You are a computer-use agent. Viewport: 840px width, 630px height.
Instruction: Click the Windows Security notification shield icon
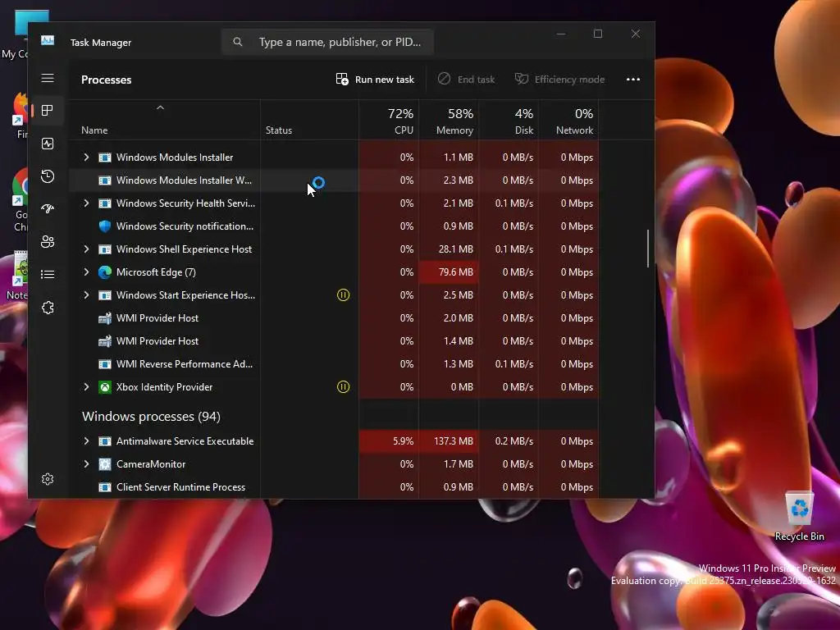click(x=105, y=226)
